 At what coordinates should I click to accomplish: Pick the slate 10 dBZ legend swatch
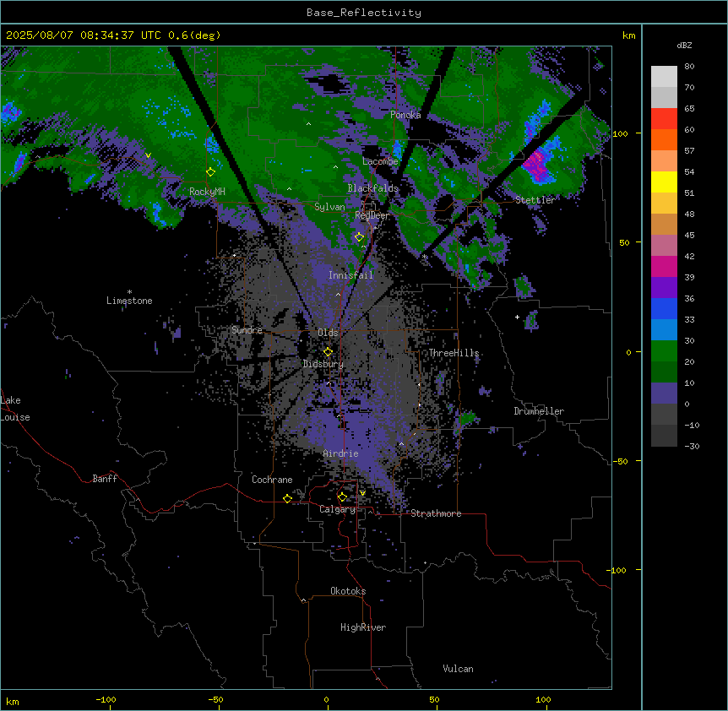tap(664, 393)
